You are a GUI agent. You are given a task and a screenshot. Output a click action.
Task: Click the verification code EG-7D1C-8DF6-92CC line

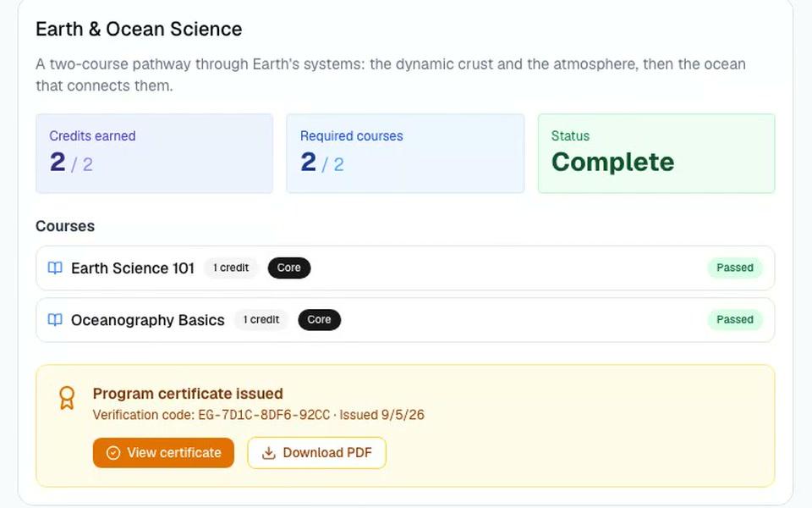(x=259, y=415)
